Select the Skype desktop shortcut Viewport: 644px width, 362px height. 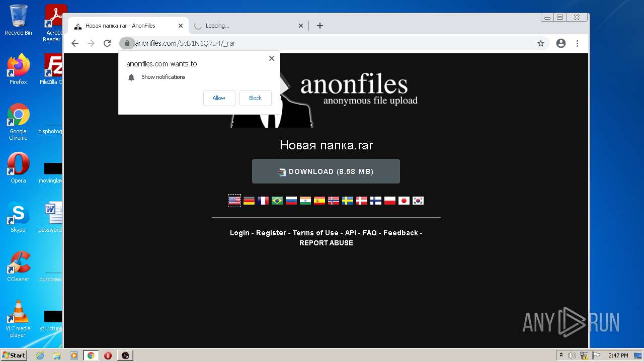click(x=18, y=217)
